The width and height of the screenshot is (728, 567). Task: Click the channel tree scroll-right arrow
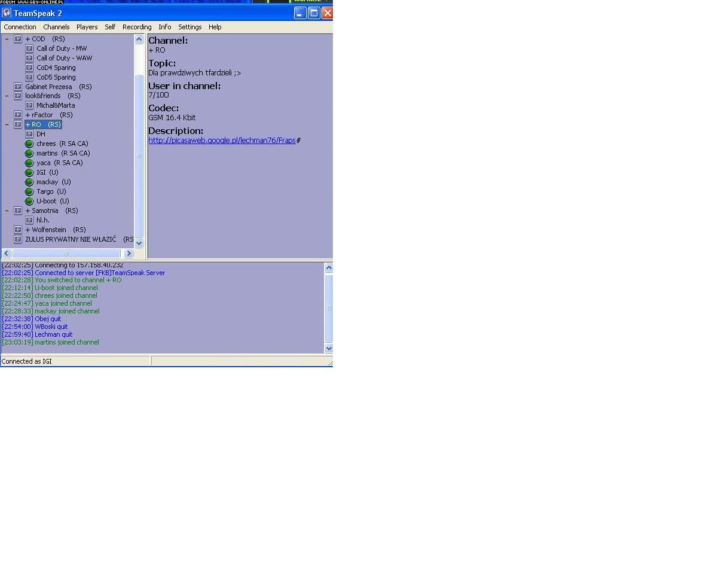click(x=129, y=254)
